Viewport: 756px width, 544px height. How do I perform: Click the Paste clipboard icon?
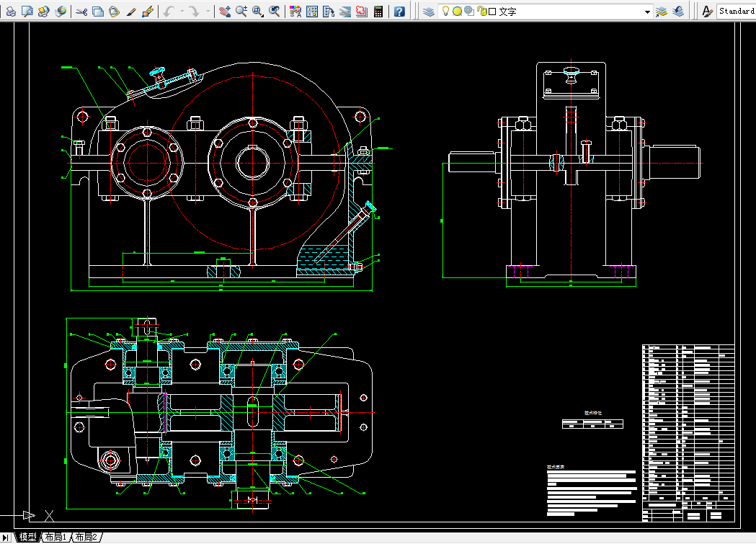coord(115,11)
